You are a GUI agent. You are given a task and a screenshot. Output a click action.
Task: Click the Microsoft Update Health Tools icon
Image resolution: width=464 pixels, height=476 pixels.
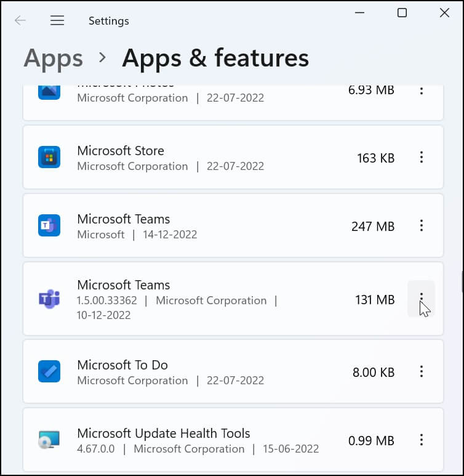pyautogui.click(x=49, y=440)
